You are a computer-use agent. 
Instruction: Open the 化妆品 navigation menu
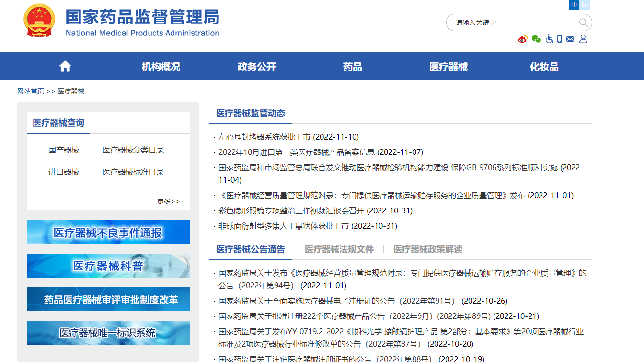[x=544, y=67]
